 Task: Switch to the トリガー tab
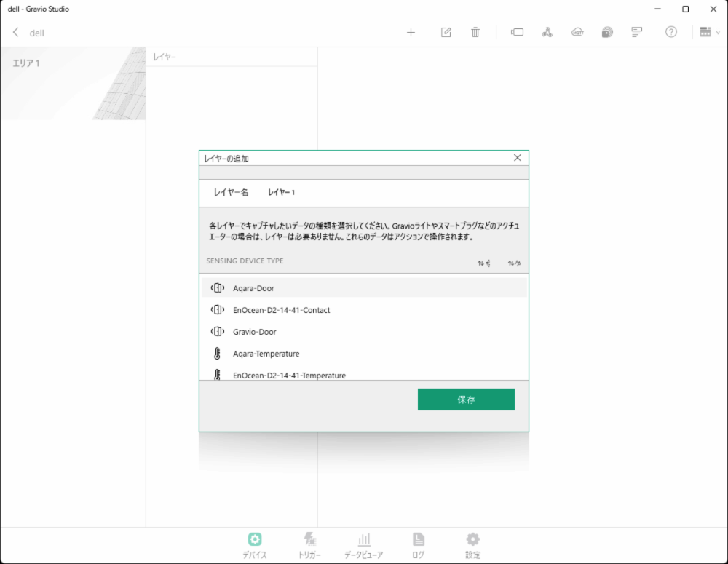tap(309, 544)
